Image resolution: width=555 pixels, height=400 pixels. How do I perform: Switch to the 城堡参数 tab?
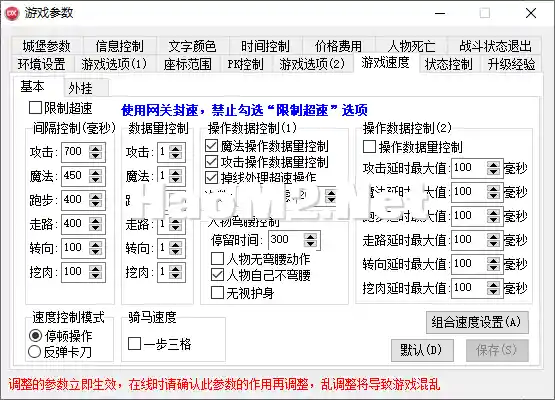(x=46, y=46)
